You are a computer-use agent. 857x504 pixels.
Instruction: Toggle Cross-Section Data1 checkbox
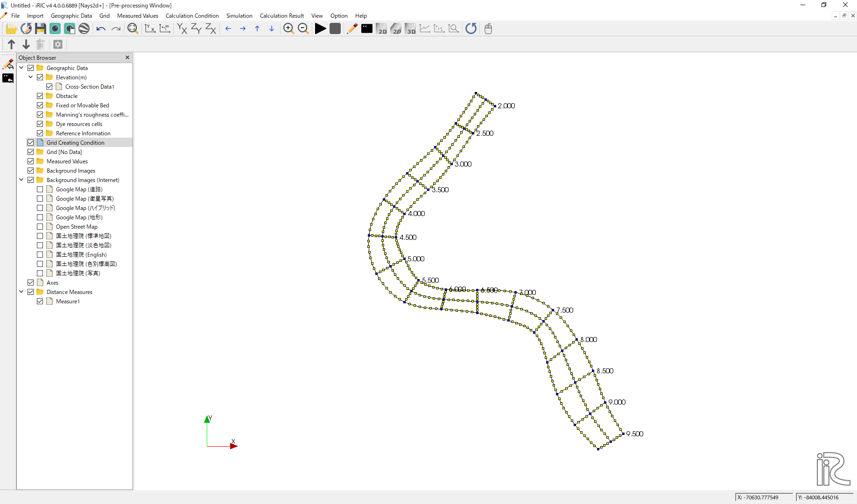tap(49, 87)
